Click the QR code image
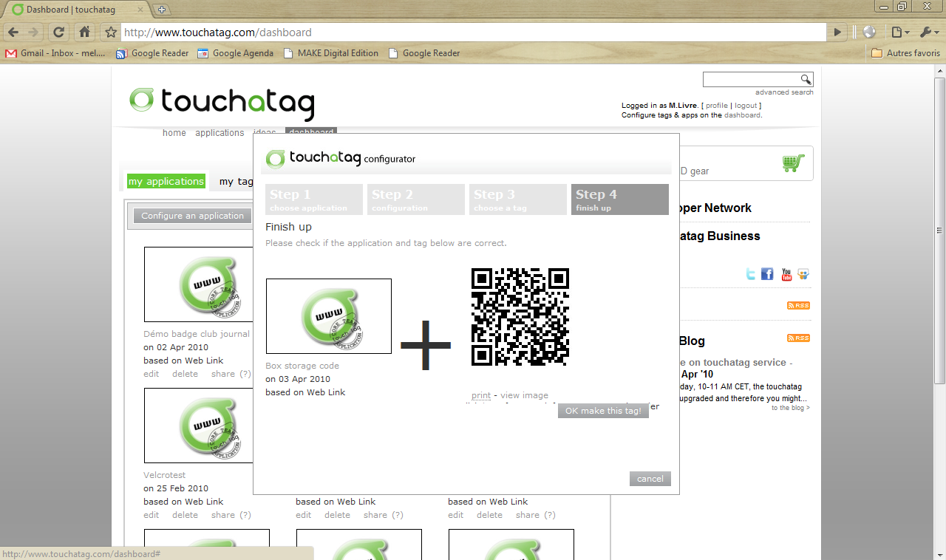 (x=520, y=316)
